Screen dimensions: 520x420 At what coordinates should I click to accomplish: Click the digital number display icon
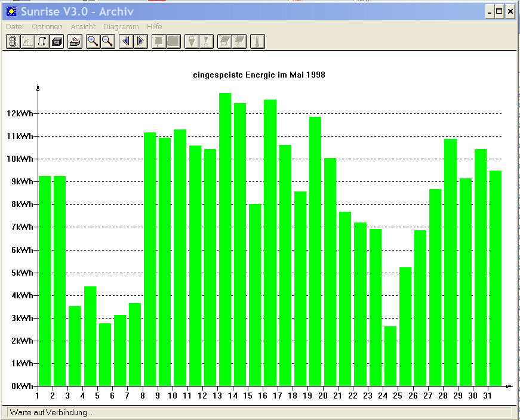13,42
